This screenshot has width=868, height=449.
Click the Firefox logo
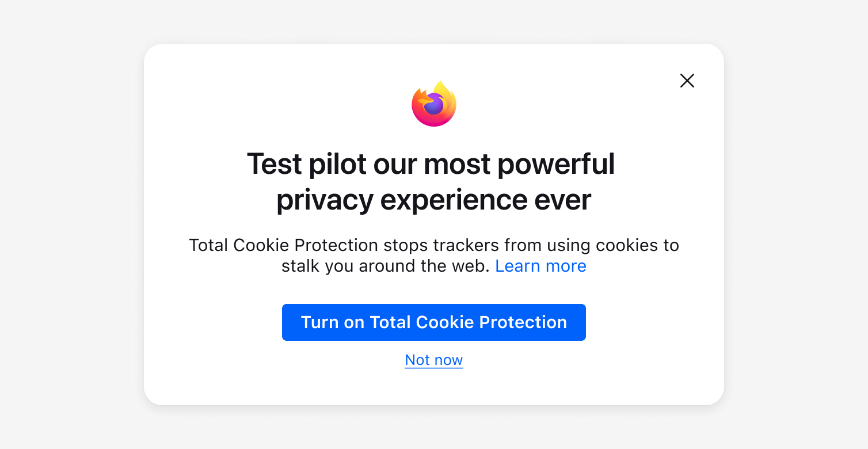tap(434, 104)
